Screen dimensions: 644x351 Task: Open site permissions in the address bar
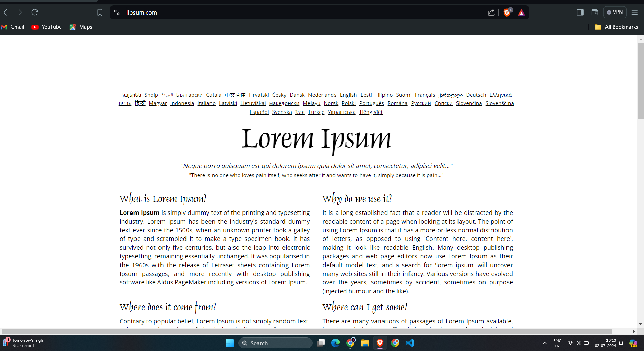(117, 12)
